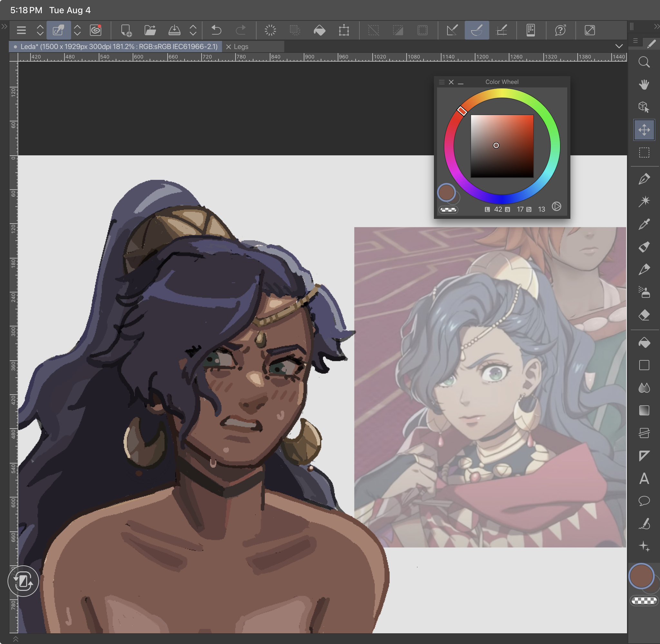Close the Legs tab
The image size is (660, 644).
[228, 47]
